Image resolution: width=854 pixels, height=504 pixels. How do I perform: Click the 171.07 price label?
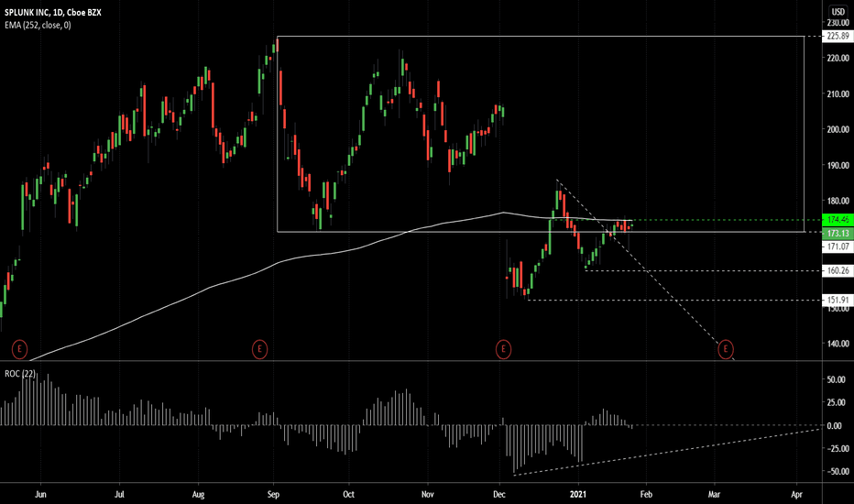[x=838, y=247]
